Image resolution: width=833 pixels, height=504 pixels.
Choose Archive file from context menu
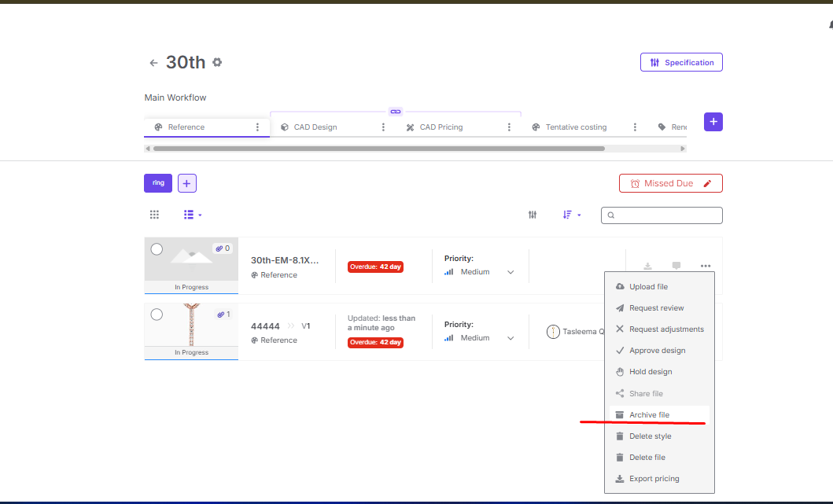[649, 414]
